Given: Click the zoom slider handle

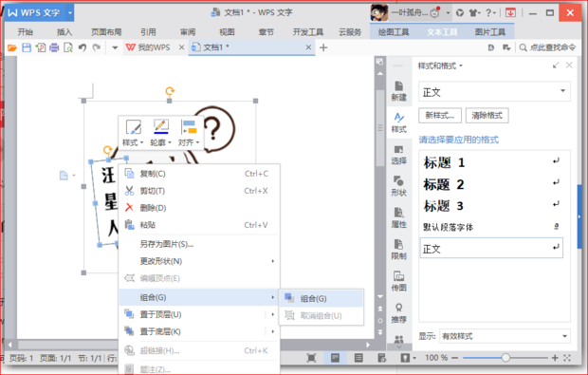Looking at the screenshot, I should click(505, 358).
